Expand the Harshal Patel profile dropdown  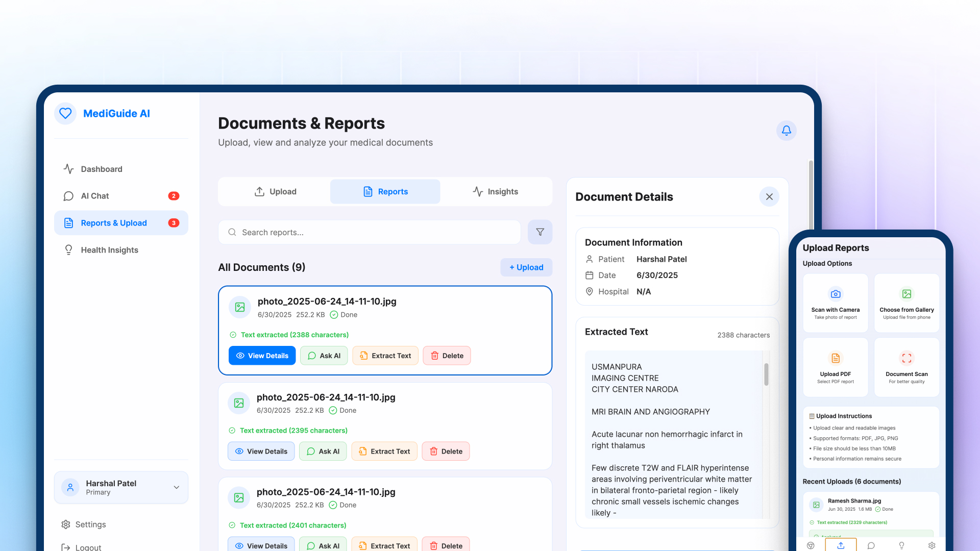coord(176,487)
